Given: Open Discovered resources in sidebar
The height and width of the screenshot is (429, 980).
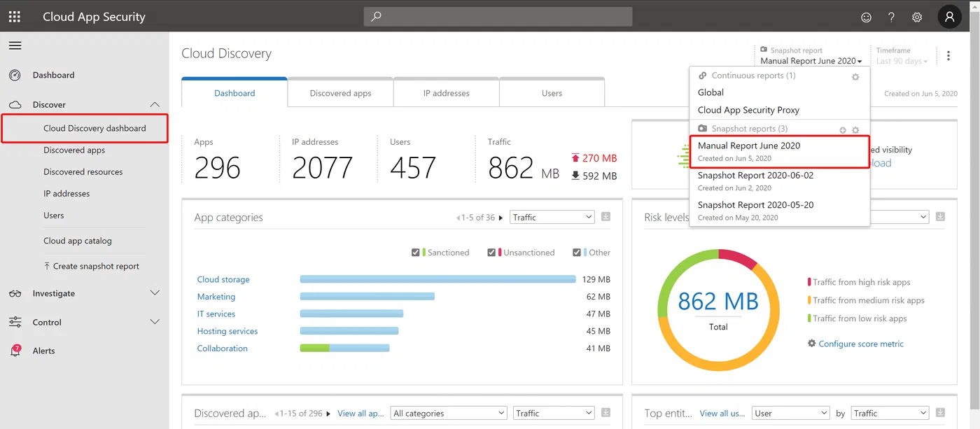Looking at the screenshot, I should (x=83, y=172).
